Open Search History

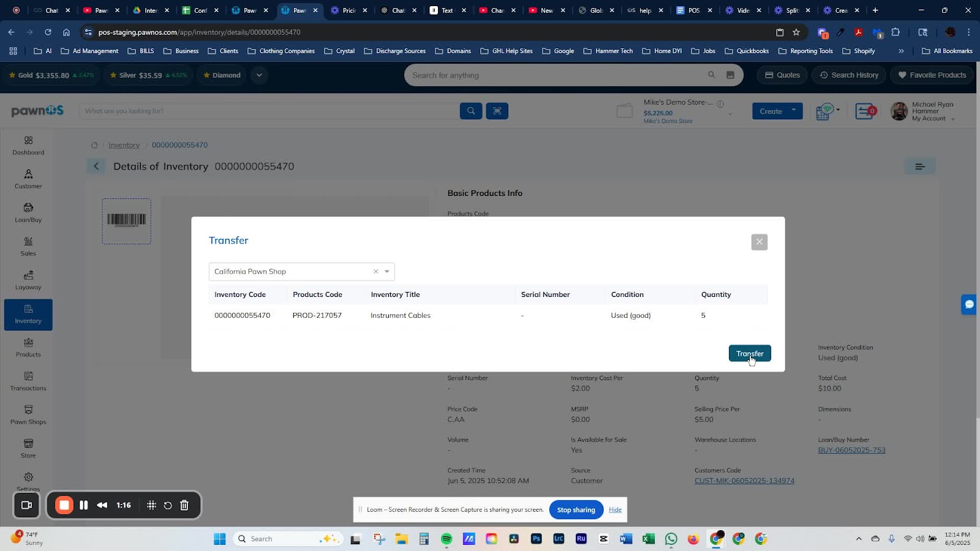coord(849,75)
